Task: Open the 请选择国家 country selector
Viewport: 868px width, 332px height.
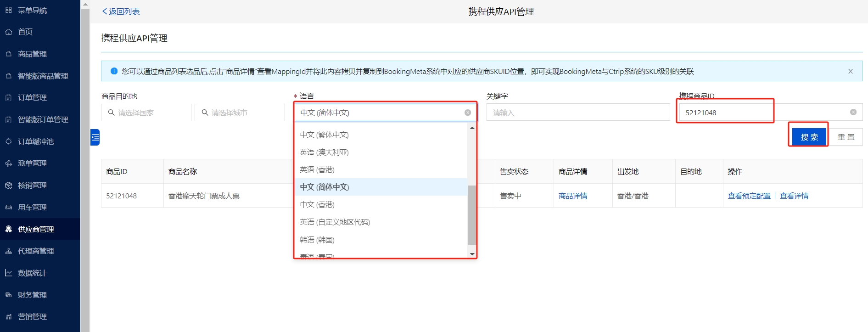Action: coord(146,113)
